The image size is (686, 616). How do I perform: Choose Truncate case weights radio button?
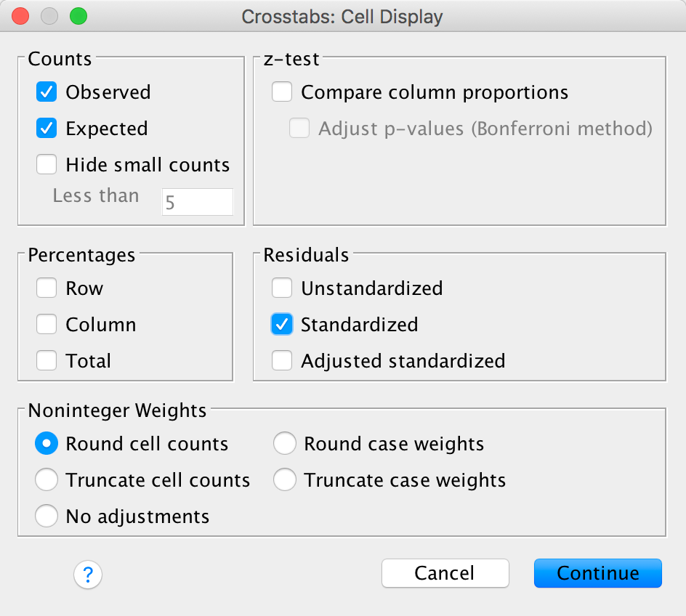coord(285,480)
